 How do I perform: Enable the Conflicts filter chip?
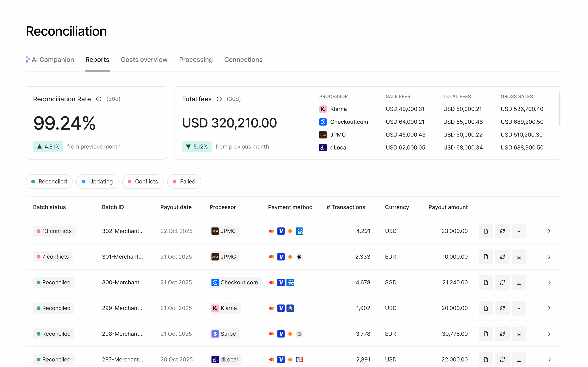click(143, 182)
